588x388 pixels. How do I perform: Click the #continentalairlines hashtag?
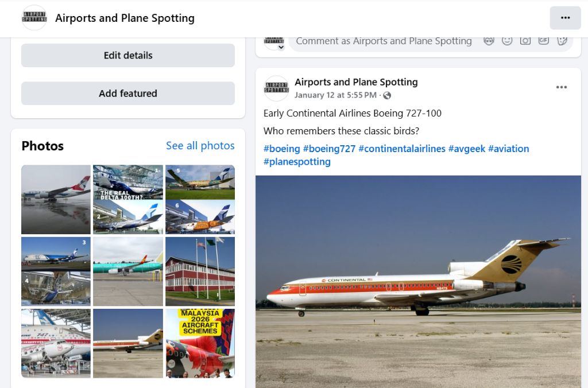click(402, 149)
